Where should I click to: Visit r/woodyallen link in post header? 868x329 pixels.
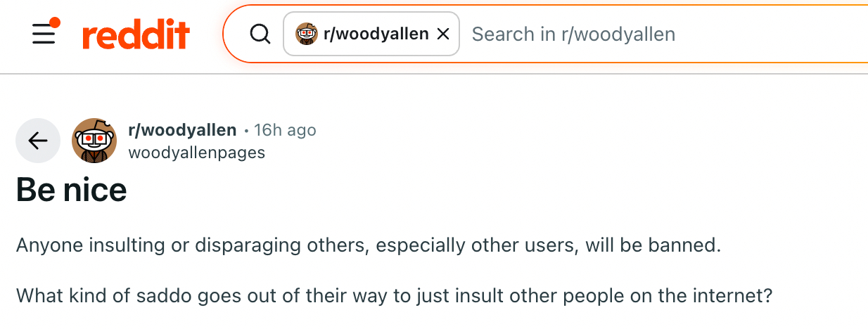tap(182, 130)
